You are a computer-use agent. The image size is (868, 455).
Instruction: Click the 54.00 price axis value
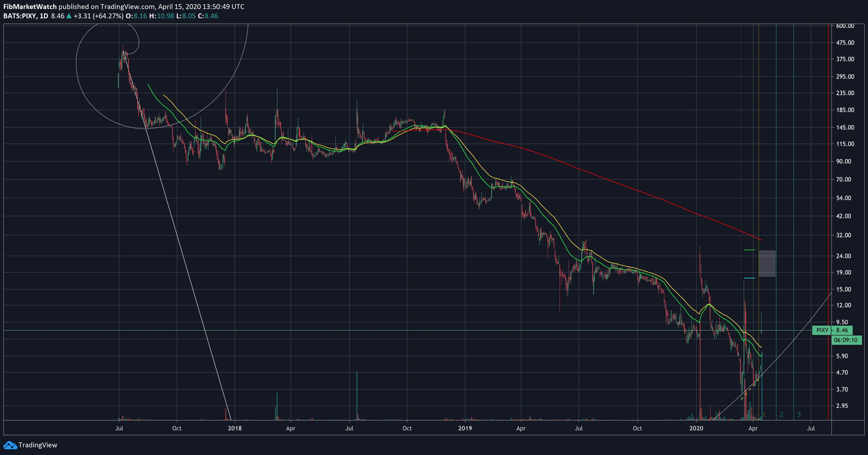pos(843,198)
